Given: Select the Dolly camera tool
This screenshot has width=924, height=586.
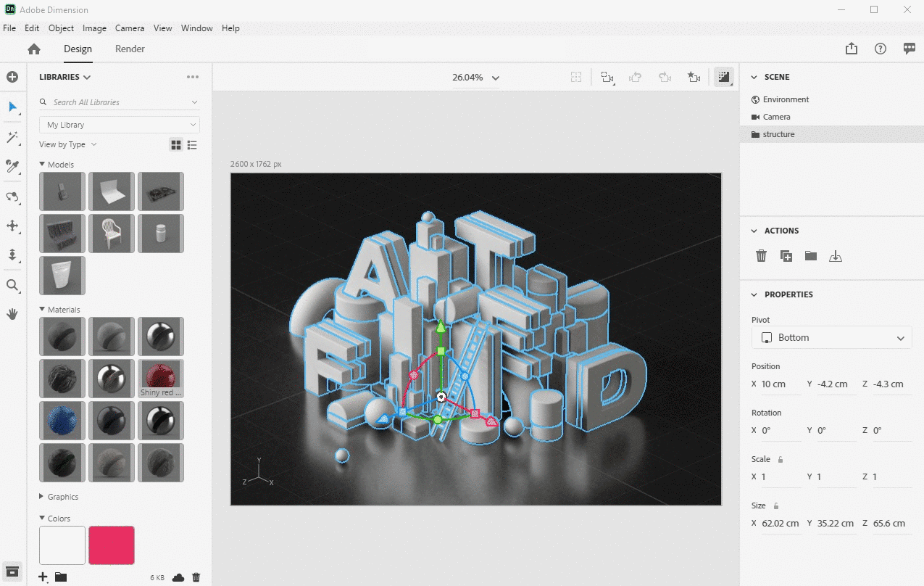Looking at the screenshot, I should pos(12,255).
